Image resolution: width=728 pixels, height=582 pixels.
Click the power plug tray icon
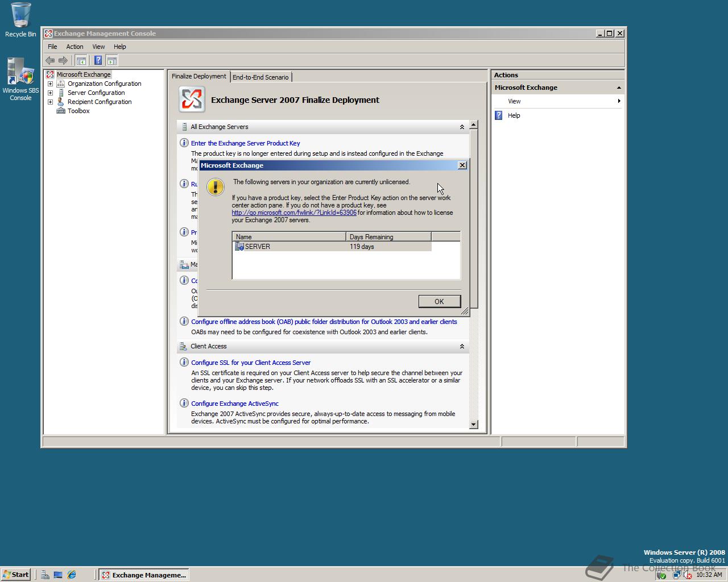[x=661, y=575]
